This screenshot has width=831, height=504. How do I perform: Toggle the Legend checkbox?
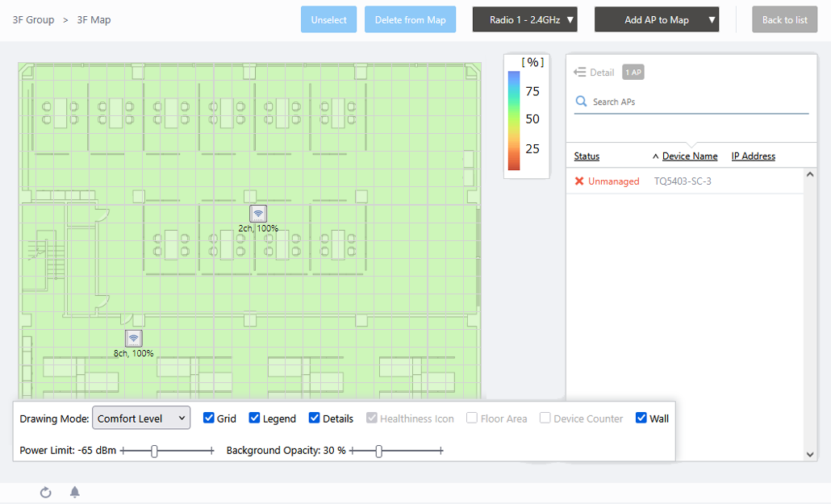[255, 419]
